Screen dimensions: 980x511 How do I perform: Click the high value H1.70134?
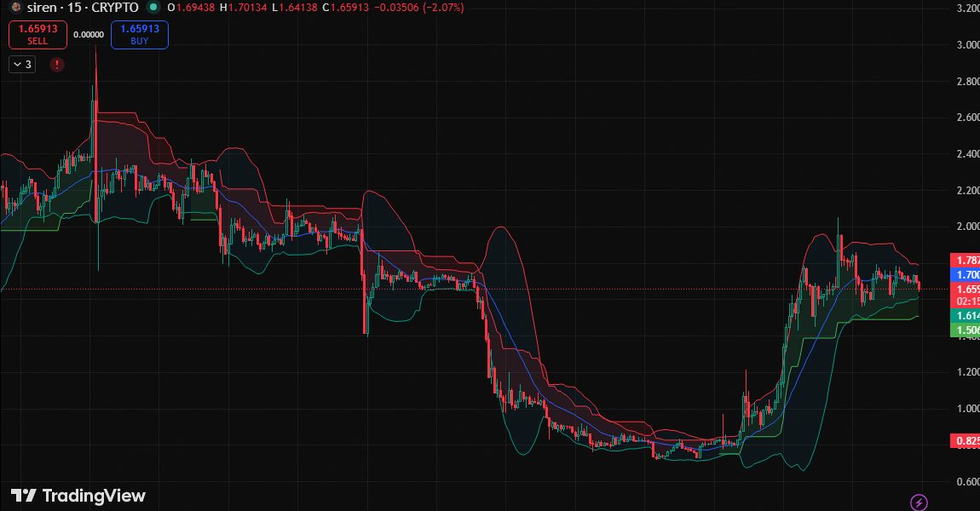(243, 9)
